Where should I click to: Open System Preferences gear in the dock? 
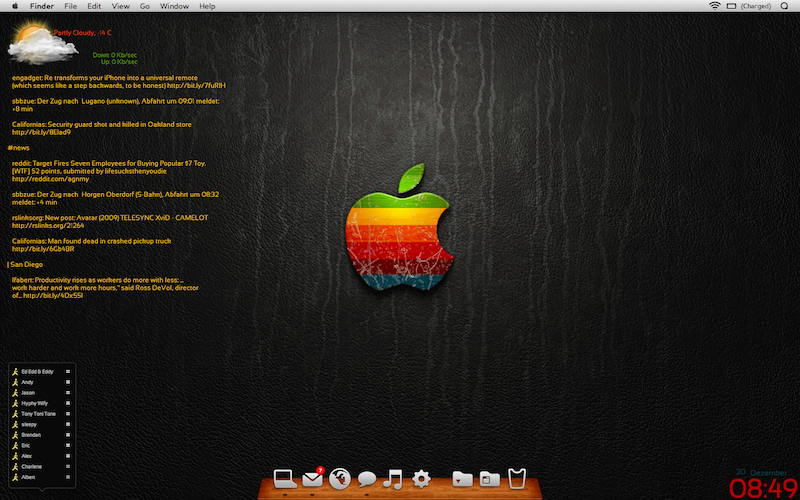click(421, 479)
